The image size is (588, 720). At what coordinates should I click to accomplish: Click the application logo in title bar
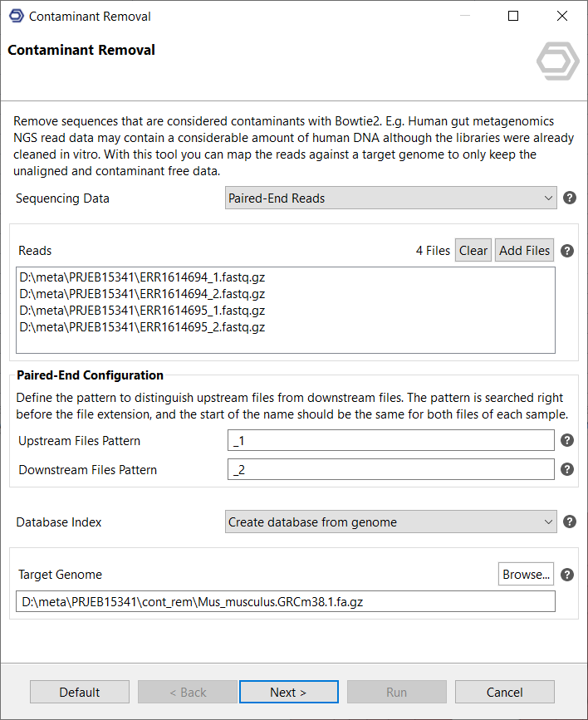[x=16, y=16]
